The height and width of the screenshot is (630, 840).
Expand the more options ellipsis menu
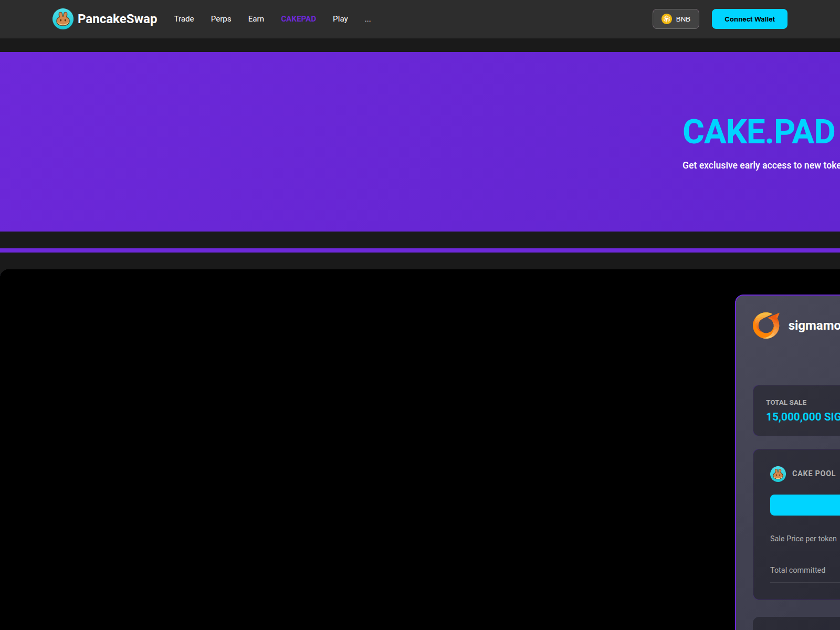point(368,19)
